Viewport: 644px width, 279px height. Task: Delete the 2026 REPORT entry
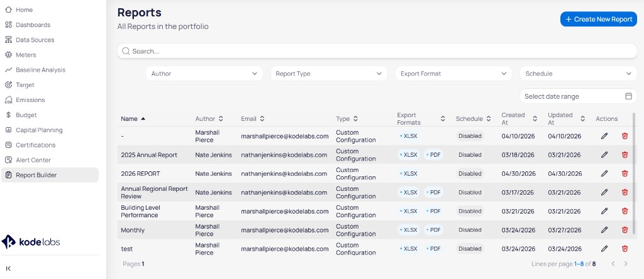coord(625,174)
